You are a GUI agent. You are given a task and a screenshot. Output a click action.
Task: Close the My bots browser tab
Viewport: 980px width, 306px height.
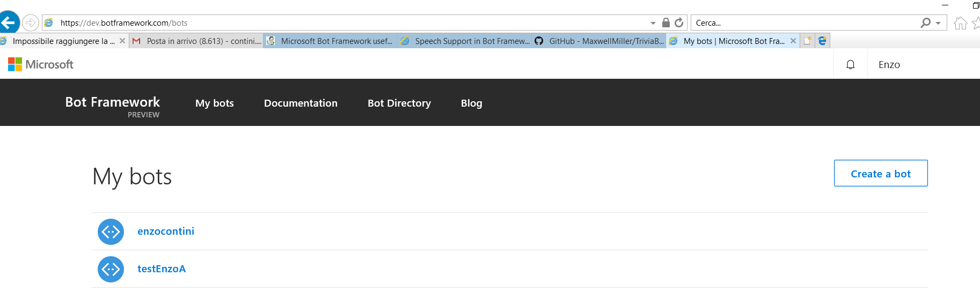[x=793, y=41]
